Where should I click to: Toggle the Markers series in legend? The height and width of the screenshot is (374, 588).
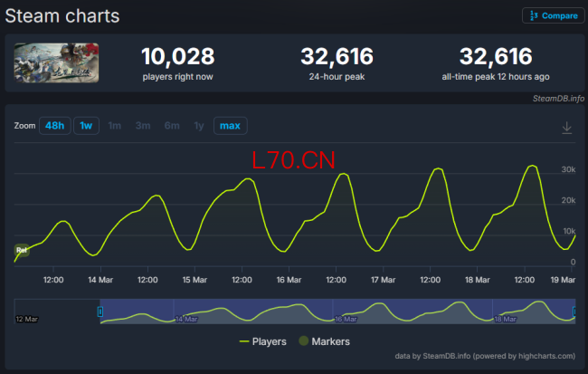pos(325,341)
